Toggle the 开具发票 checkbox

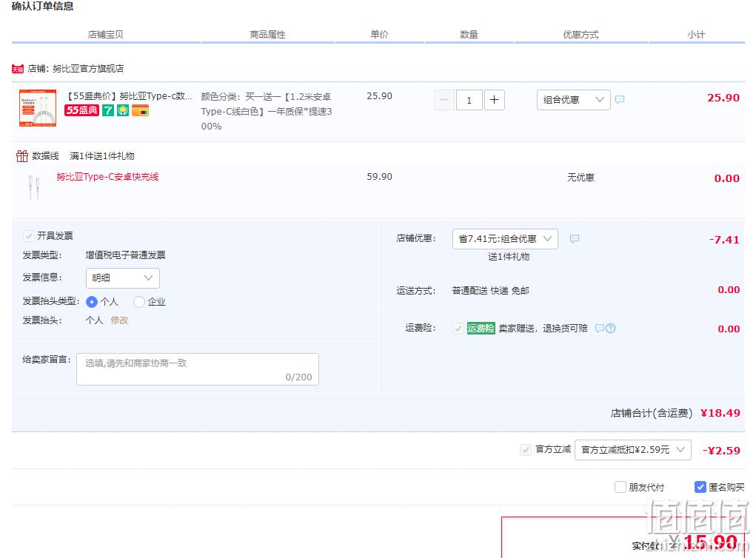28,235
